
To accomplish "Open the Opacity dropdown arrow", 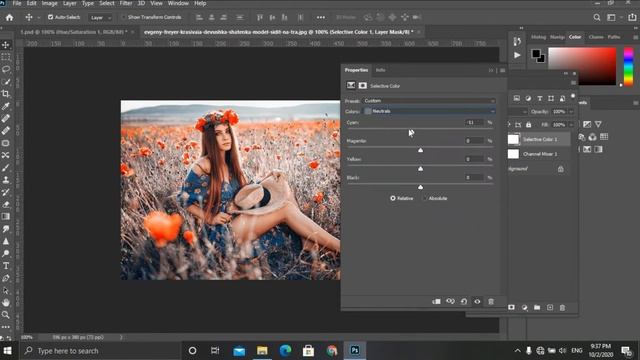I will pyautogui.click(x=571, y=111).
